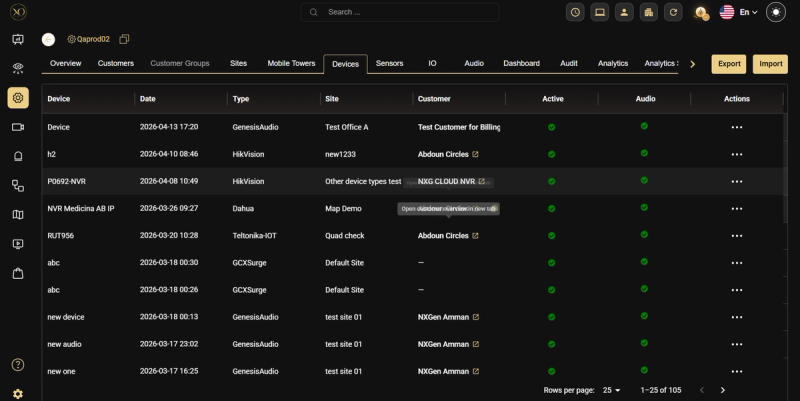
Task: Switch to the Customers tab
Action: pos(116,63)
